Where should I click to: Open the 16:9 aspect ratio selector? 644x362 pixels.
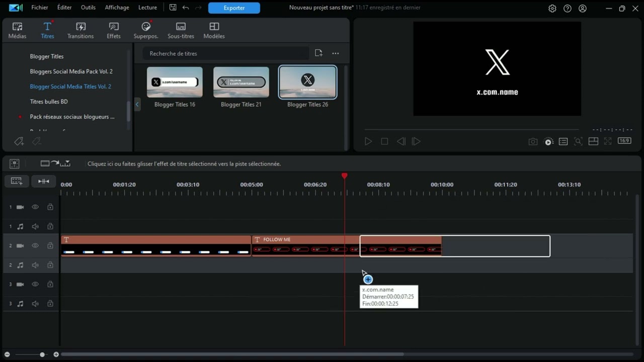pos(624,141)
